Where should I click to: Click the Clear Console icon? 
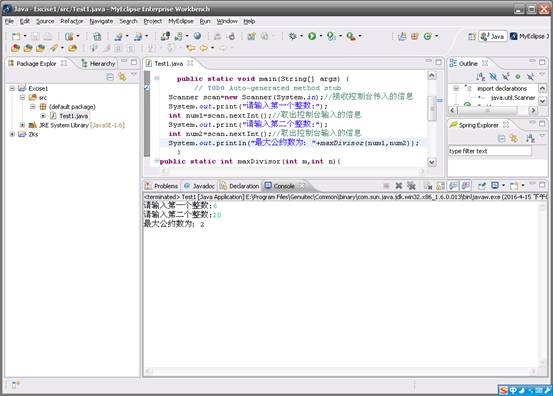pos(428,185)
